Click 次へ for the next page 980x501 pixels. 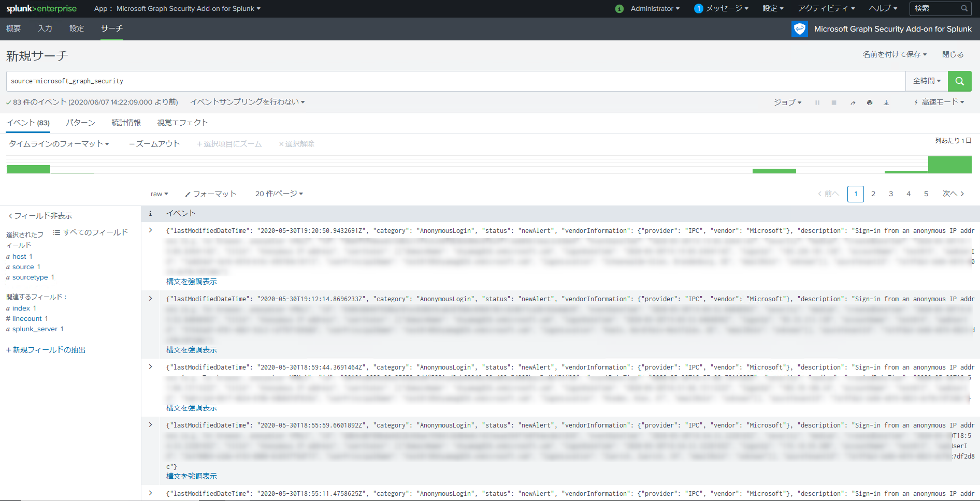click(x=953, y=194)
